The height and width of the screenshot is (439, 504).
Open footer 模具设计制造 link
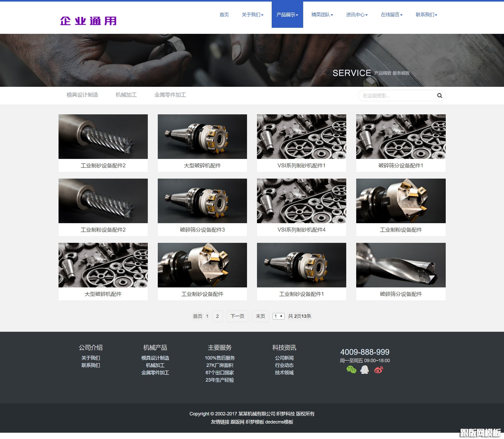tap(155, 358)
